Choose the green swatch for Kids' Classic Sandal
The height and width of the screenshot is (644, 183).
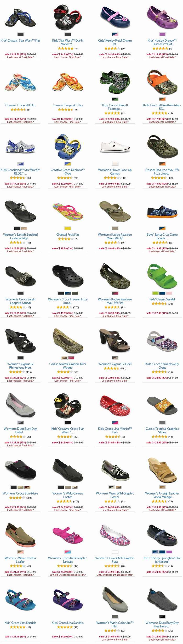[155, 293]
